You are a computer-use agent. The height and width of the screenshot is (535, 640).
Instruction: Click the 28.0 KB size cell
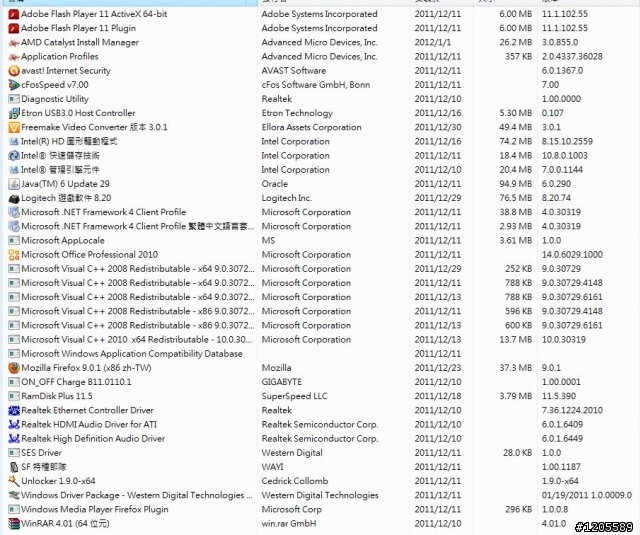pyautogui.click(x=517, y=453)
